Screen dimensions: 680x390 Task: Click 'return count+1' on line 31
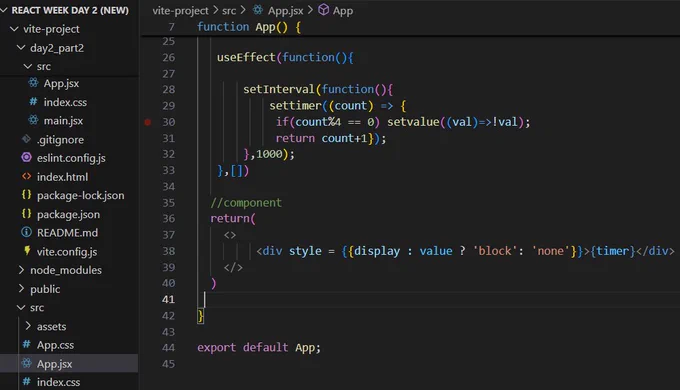(321, 138)
